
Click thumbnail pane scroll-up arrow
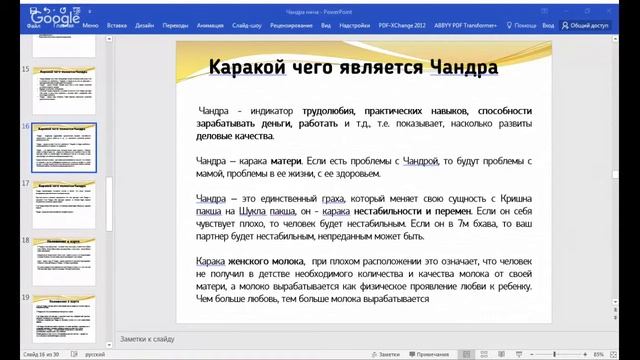click(109, 39)
